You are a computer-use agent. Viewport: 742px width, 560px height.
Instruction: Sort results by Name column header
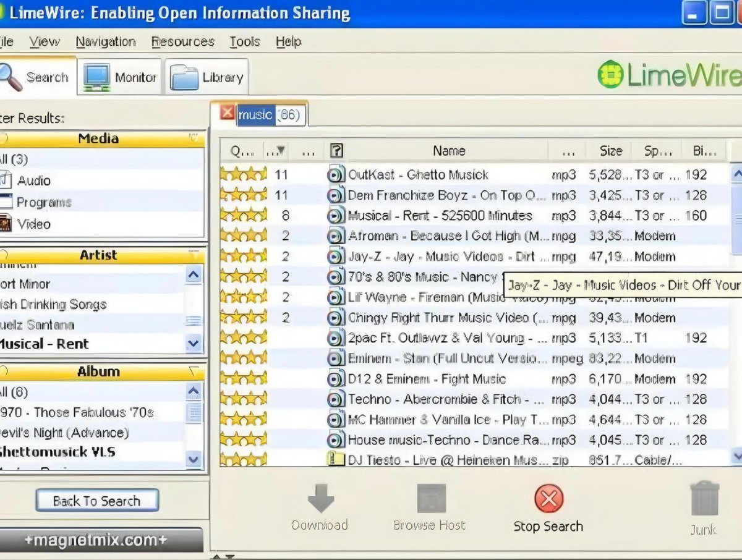coord(449,150)
